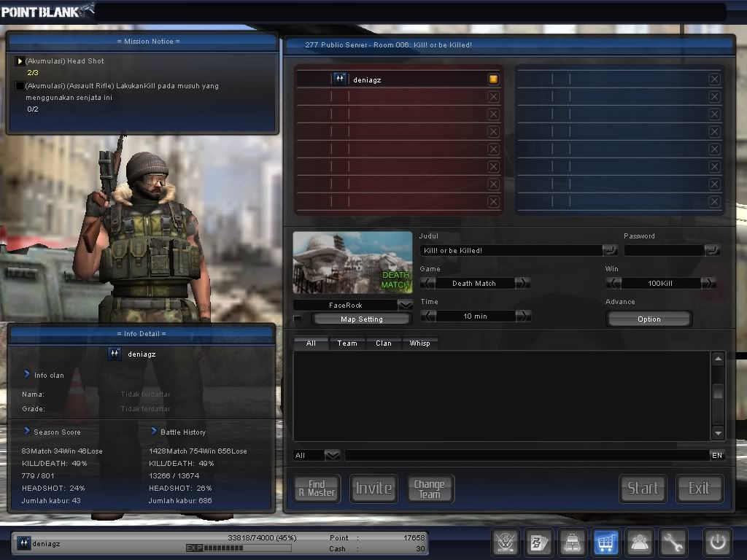Open the clan emblem menu icon
This screenshot has width=747, height=560.
point(506,542)
